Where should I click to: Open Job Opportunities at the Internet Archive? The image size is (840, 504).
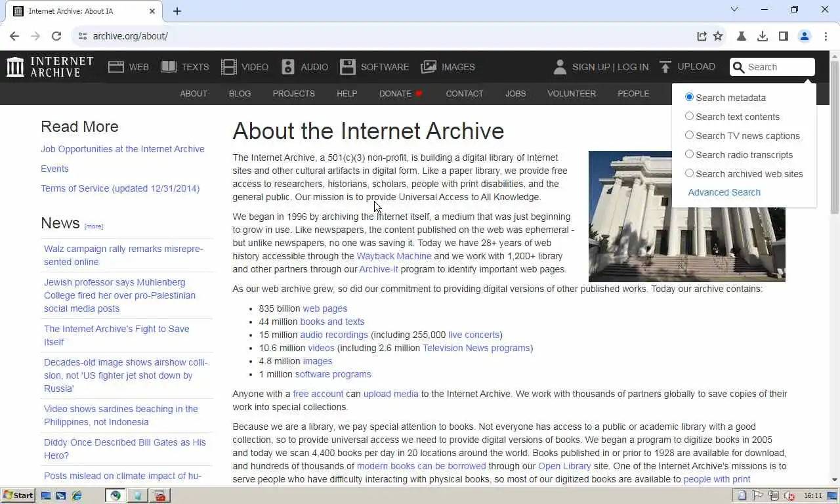[x=123, y=149]
